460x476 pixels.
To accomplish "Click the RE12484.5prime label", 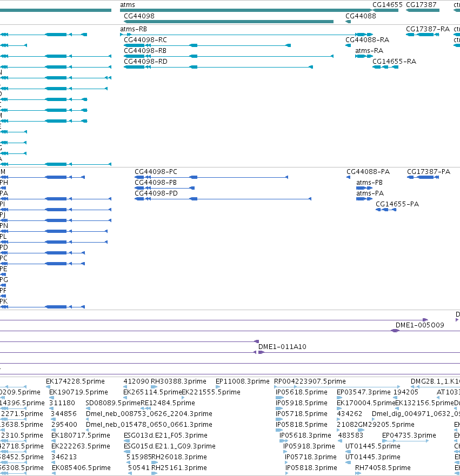I will click(x=168, y=403).
